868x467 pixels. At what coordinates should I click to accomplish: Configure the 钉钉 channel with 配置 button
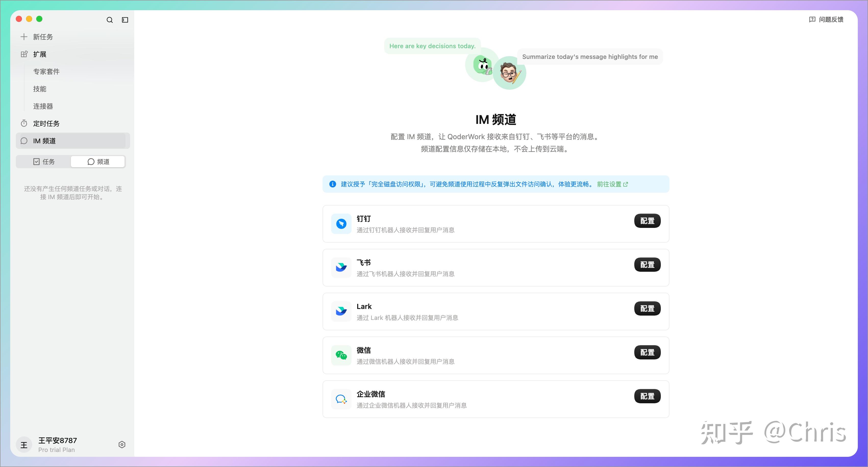[647, 221]
